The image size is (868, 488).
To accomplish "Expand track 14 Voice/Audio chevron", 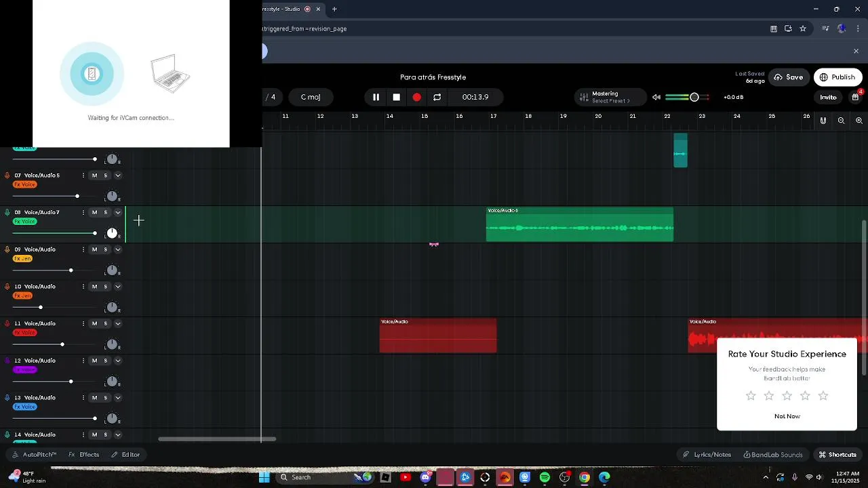I will (117, 434).
